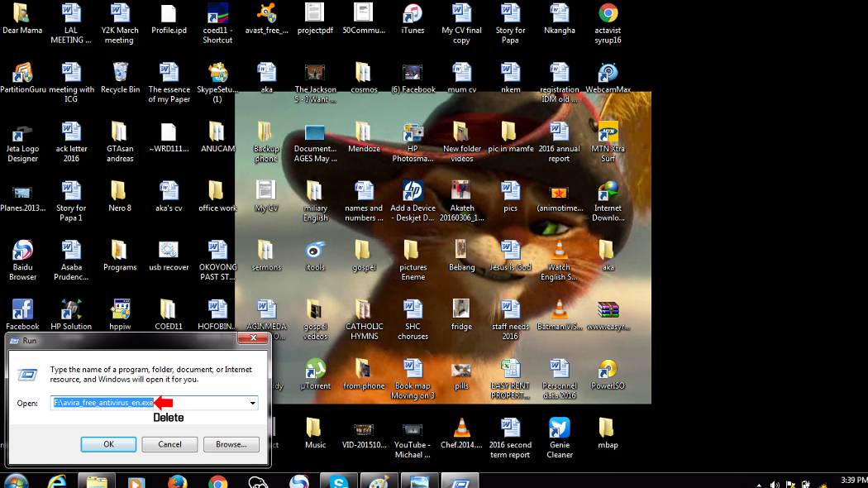Close the Run dialog
The width and height of the screenshot is (868, 488).
(253, 338)
